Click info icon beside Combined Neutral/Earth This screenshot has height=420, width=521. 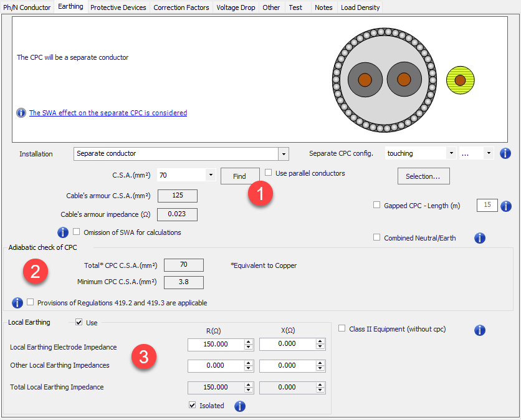coord(480,237)
